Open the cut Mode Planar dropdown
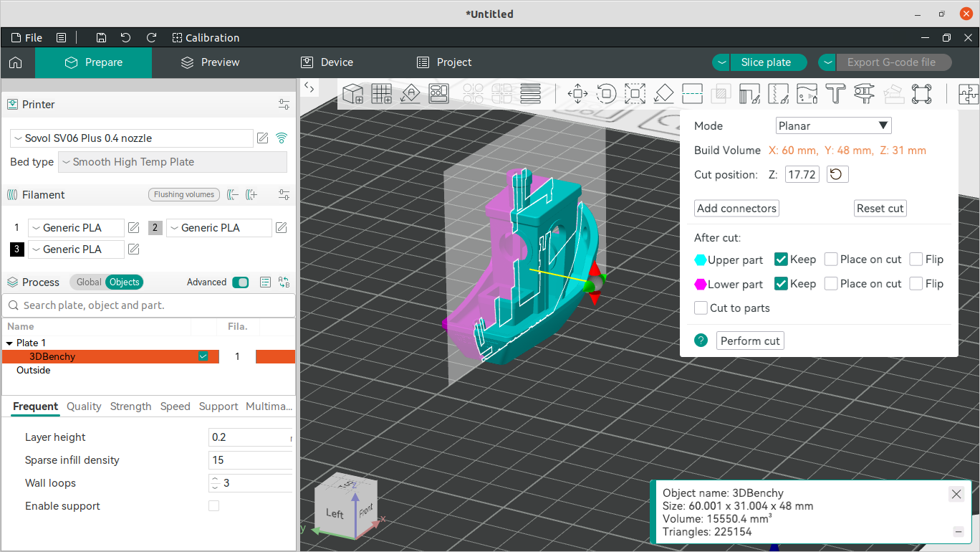The height and width of the screenshot is (552, 980). tap(833, 126)
